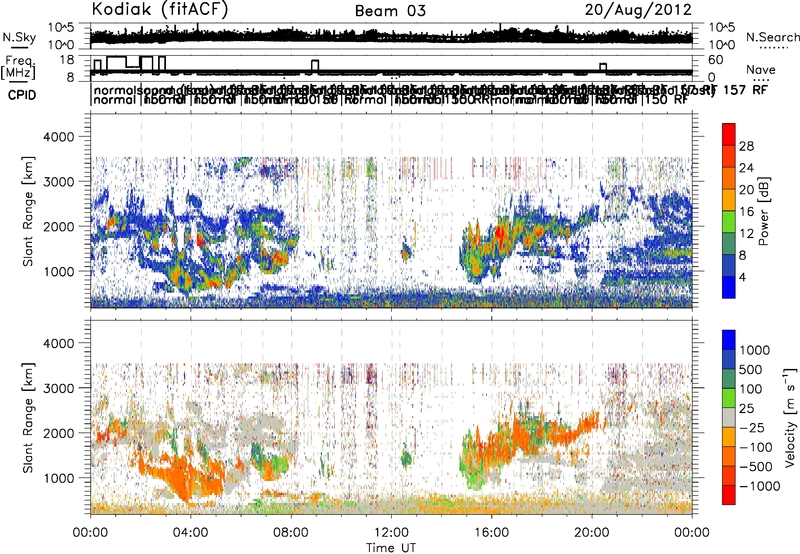Click the "3000" tick on the power panel
This screenshot has width=800, height=554.
coord(59,182)
